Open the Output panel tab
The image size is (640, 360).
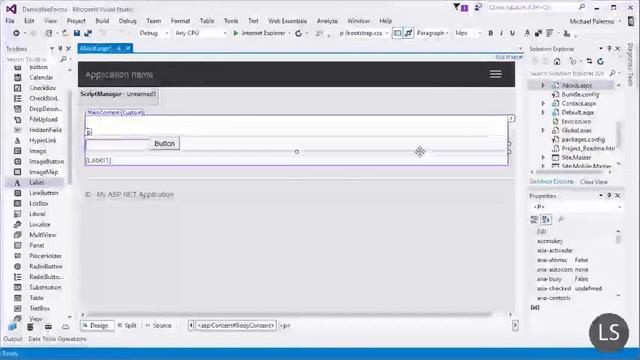pyautogui.click(x=13, y=339)
